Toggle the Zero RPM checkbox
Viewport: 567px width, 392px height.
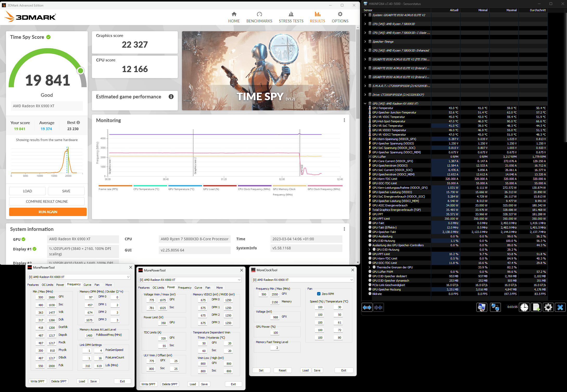(319, 294)
